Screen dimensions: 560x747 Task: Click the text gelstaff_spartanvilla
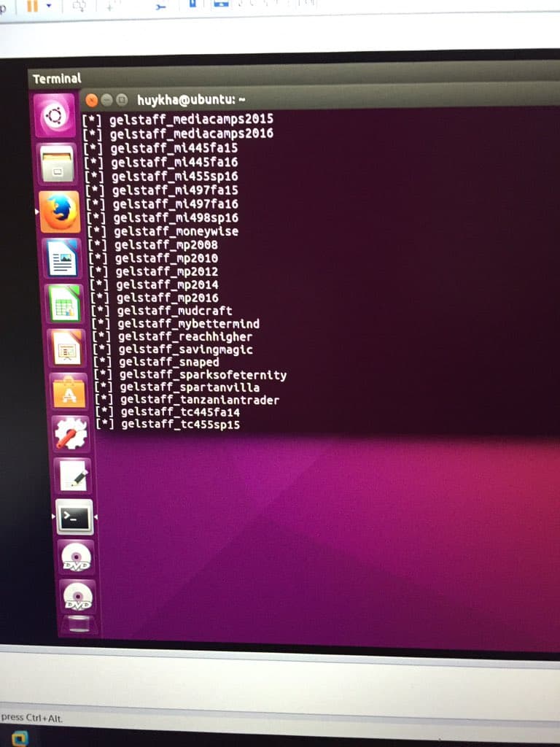pos(190,387)
